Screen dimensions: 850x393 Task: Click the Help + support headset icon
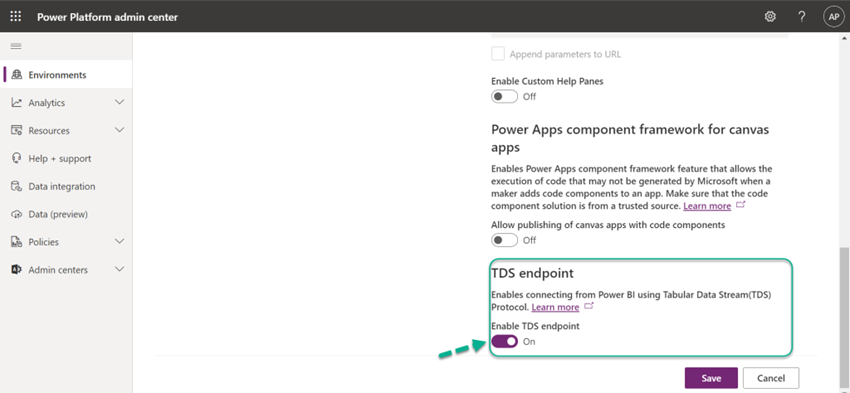[17, 158]
